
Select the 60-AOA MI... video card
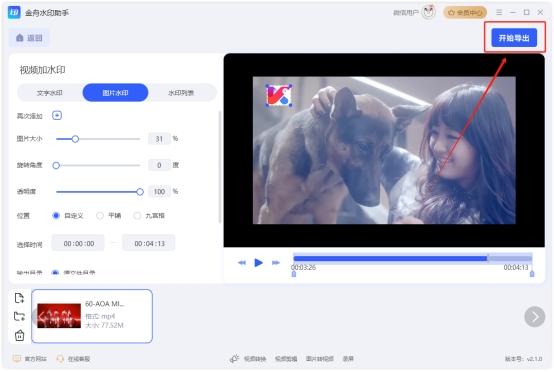[92, 316]
